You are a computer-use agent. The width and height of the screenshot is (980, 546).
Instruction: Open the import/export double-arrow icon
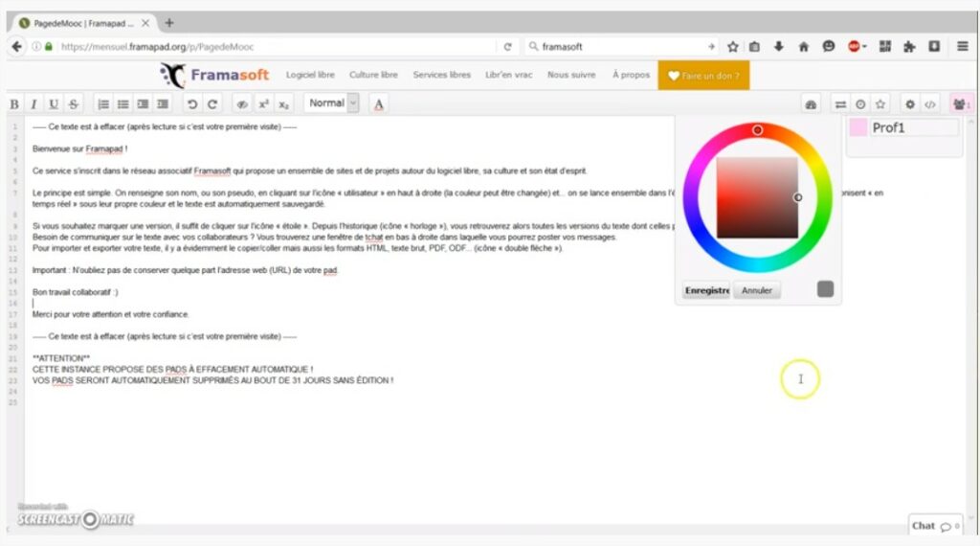(x=840, y=103)
